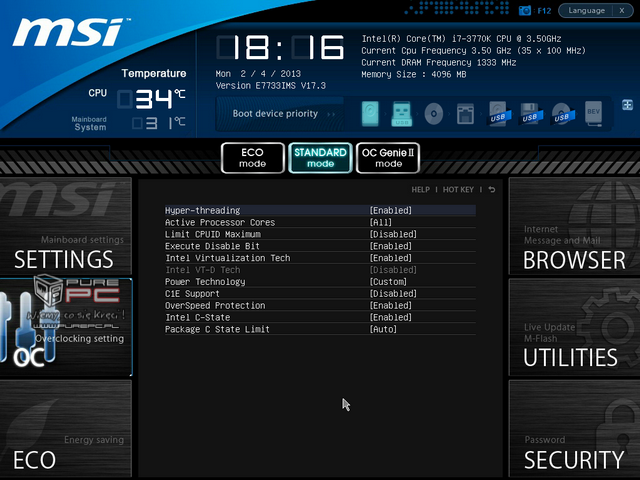
Task: Open the SECURITY password menu
Action: [574, 429]
